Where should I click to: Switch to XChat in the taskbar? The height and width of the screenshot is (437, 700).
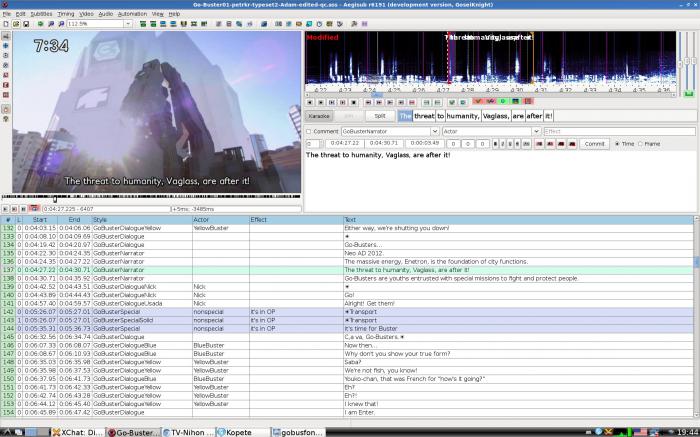click(78, 432)
